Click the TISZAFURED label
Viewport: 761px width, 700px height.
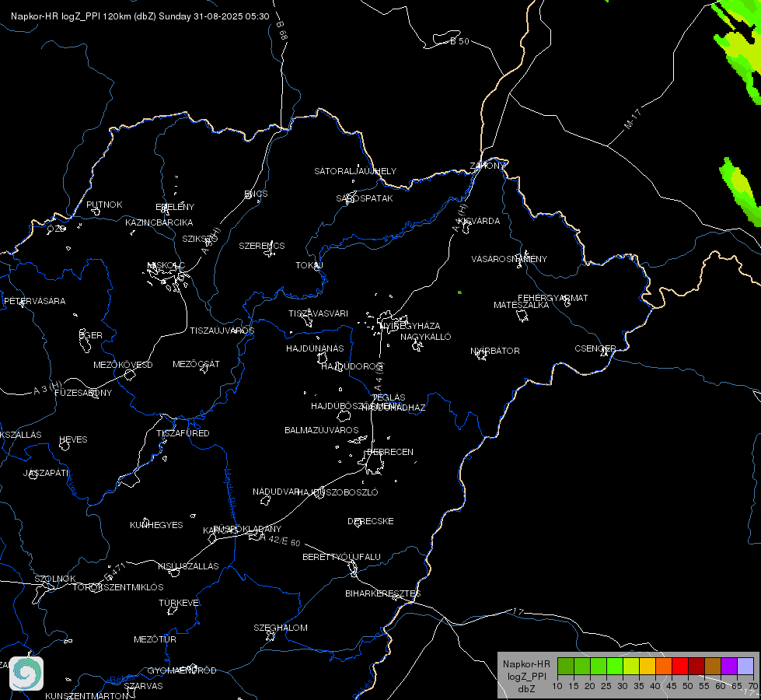click(183, 433)
